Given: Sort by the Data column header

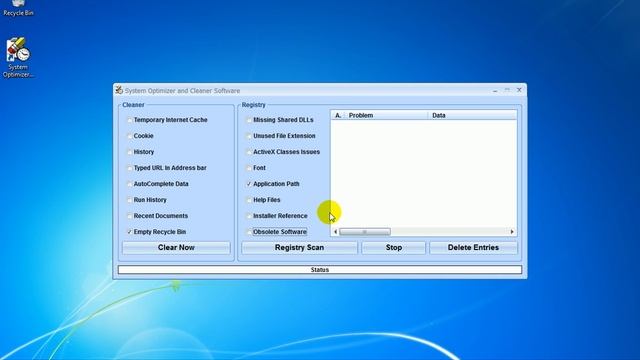Looking at the screenshot, I should coord(472,116).
